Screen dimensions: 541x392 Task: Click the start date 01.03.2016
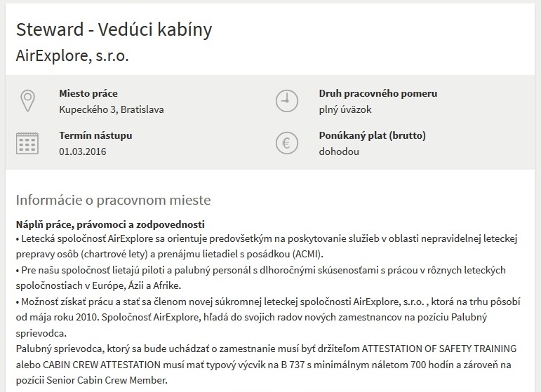(x=83, y=151)
